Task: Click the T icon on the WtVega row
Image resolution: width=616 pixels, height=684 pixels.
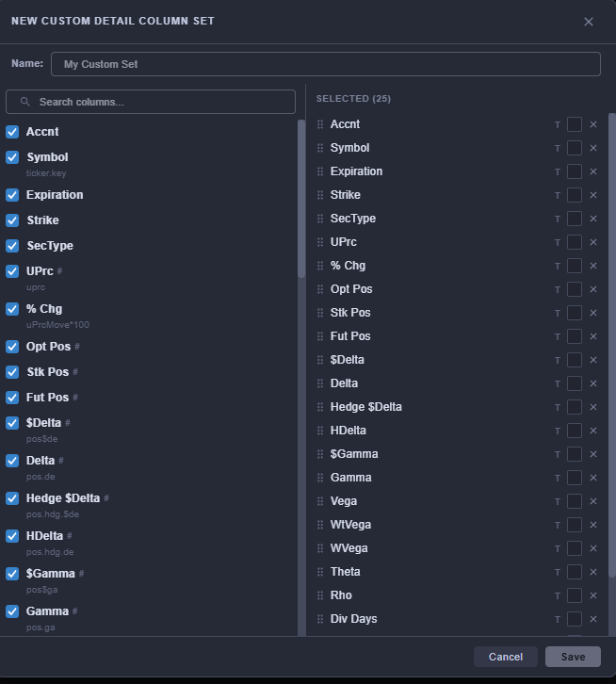Action: click(558, 525)
